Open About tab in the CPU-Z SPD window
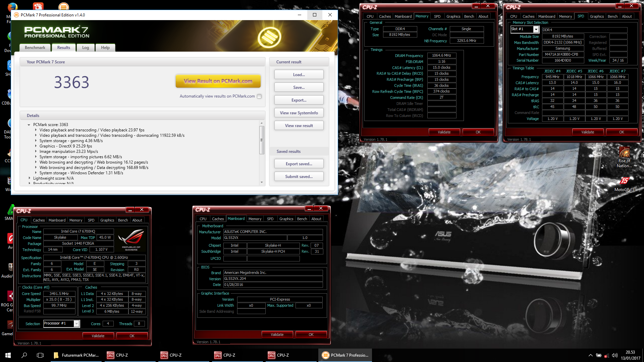This screenshot has height=362, width=644. [627, 16]
